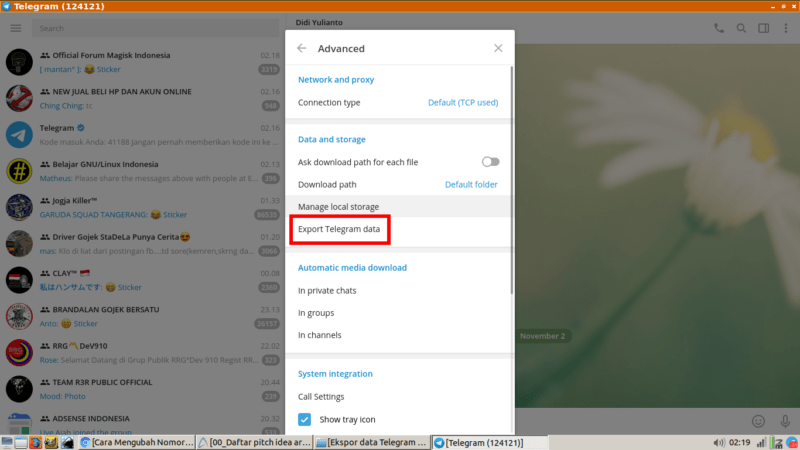Open Manage local storage
Image resolution: width=800 pixels, height=450 pixels.
(398, 207)
